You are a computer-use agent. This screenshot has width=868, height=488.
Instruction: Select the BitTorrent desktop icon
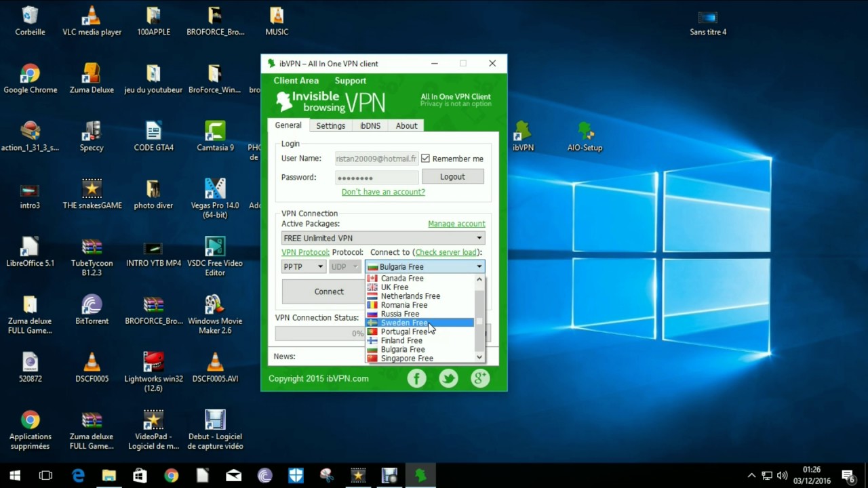tap(92, 310)
